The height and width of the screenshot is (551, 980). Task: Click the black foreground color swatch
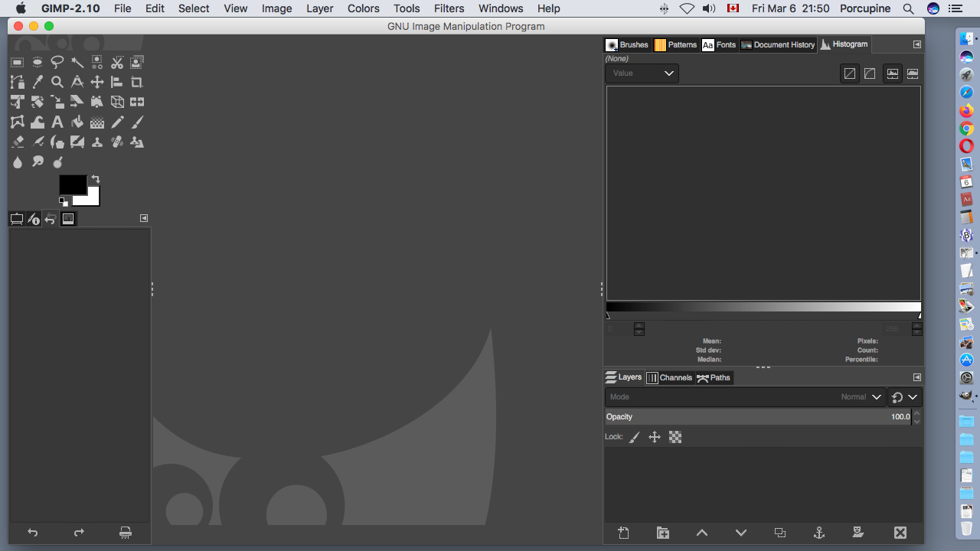click(x=71, y=184)
